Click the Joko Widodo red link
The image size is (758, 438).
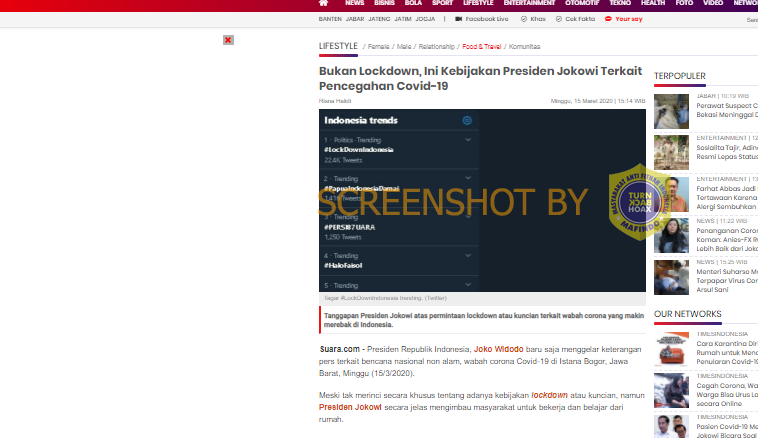click(498, 349)
